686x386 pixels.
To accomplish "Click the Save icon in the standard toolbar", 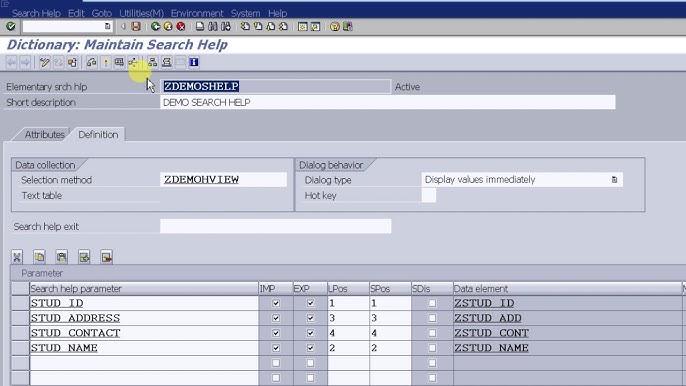I will pos(136,27).
